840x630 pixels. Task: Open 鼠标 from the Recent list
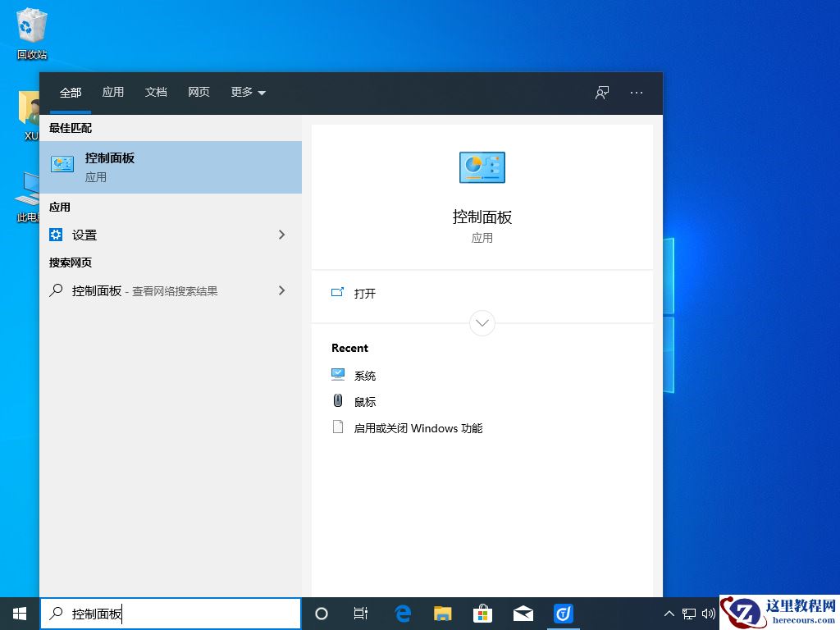[364, 401]
